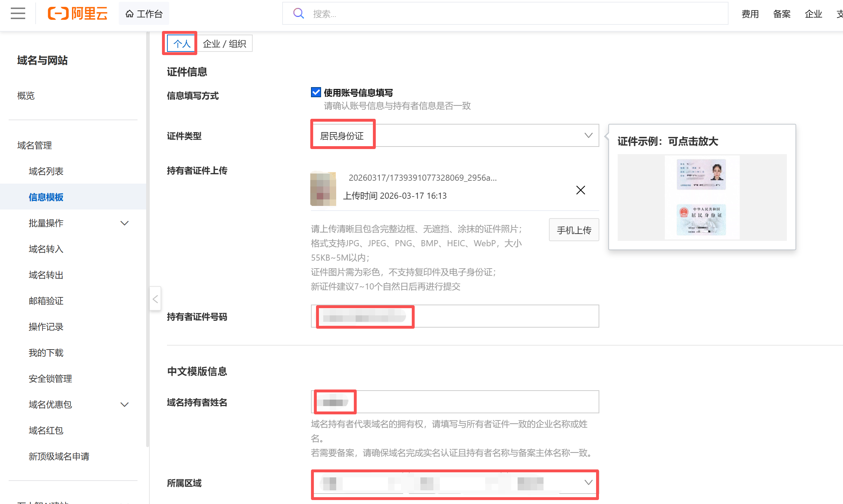Click the uploaded file name 20260317/1739391077328069
843x504 pixels.
pyautogui.click(x=423, y=177)
